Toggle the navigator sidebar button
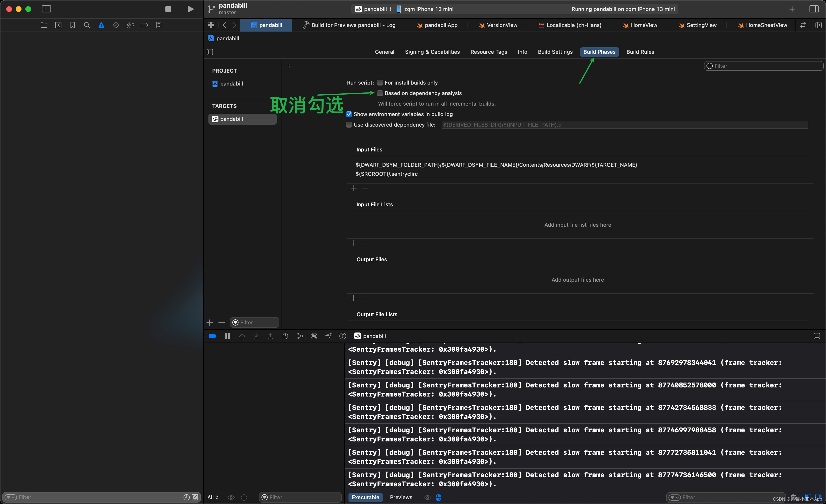The height and width of the screenshot is (504, 826). click(x=46, y=9)
